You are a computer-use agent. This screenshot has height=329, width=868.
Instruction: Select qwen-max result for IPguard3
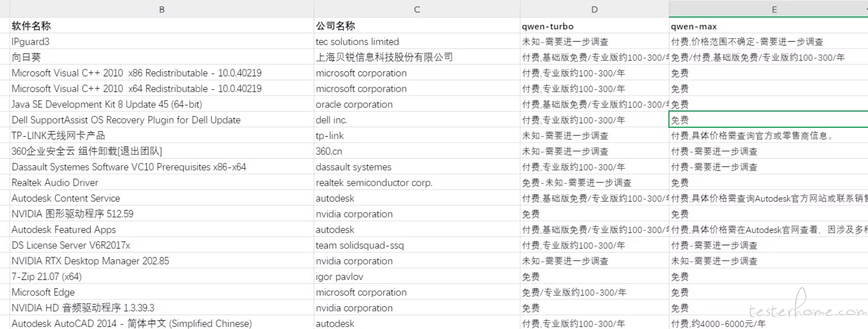tap(768, 42)
